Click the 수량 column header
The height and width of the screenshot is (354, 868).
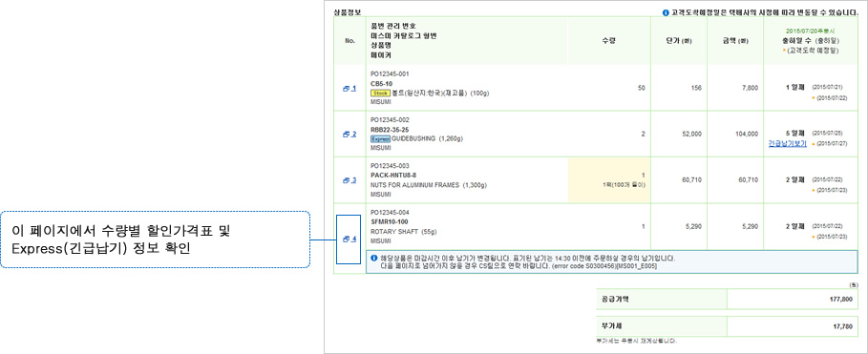click(x=609, y=40)
